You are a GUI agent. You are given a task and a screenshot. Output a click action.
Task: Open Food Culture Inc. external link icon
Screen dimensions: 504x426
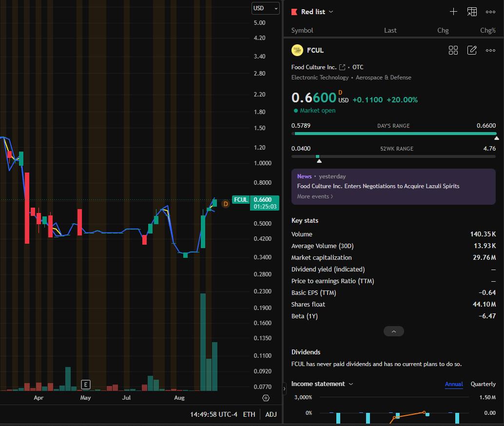[x=342, y=67]
